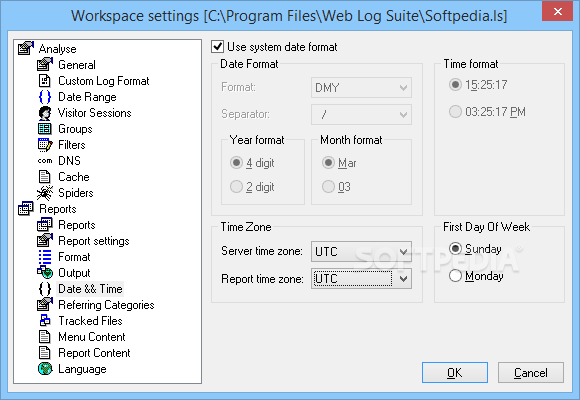
Task: Click the Visitor Sessions face icon
Action: [x=45, y=113]
